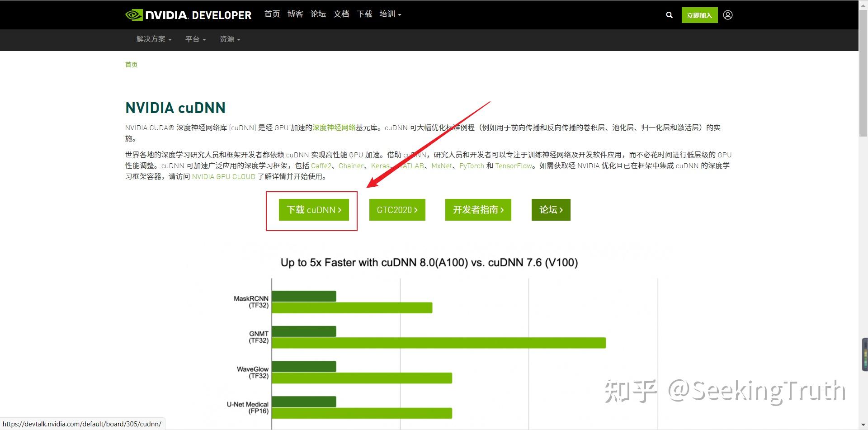Follow the PyTorch link in the text
868x430 pixels.
[472, 166]
